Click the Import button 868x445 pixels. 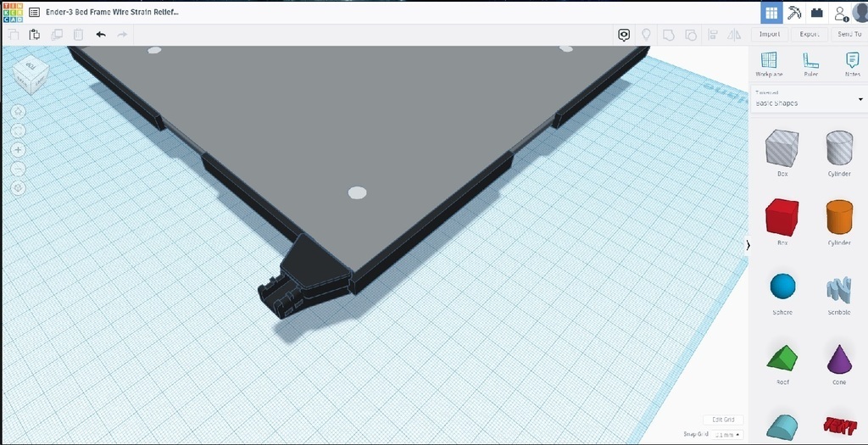click(x=770, y=34)
